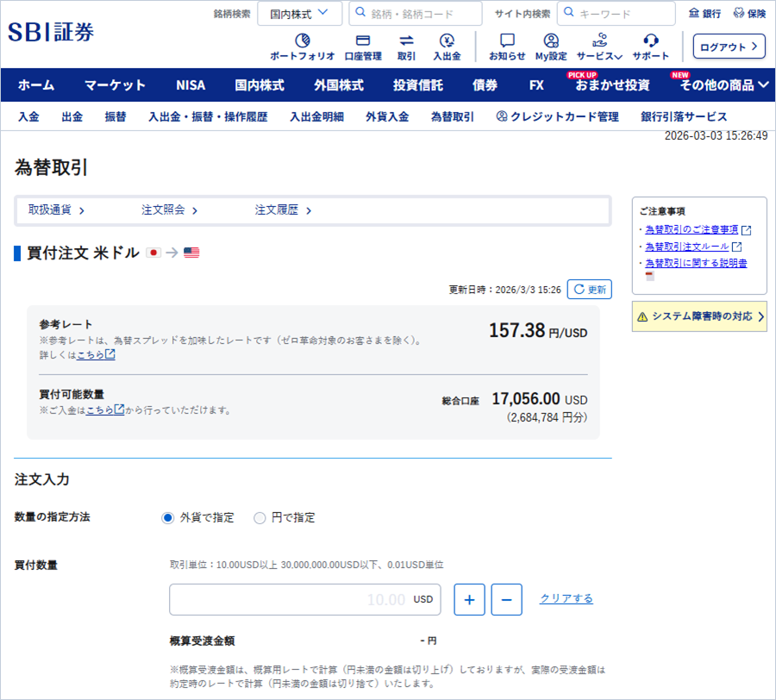The image size is (776, 700).
Task: Increase quantity with the plus button
Action: [469, 599]
